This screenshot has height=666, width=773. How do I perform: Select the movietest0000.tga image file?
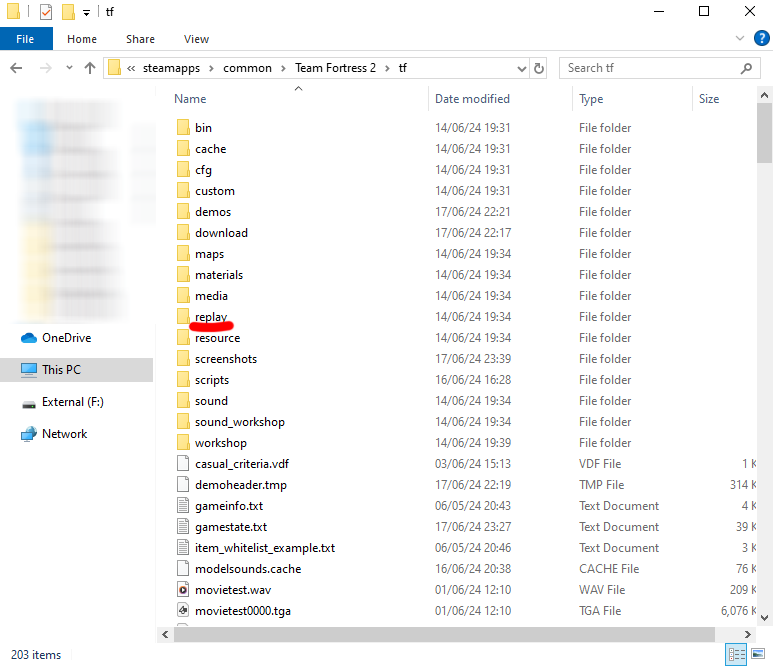[x=242, y=611]
